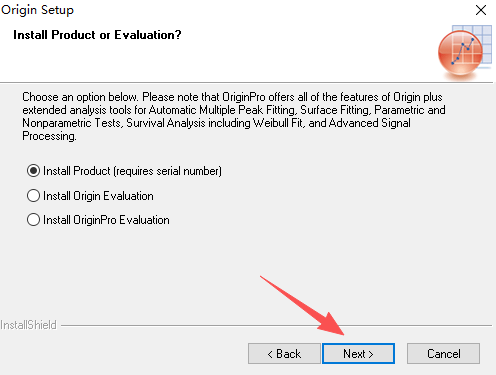Click the "Install OriginPro Evaluation" label text
Image resolution: width=496 pixels, height=375 pixels.
tap(106, 220)
